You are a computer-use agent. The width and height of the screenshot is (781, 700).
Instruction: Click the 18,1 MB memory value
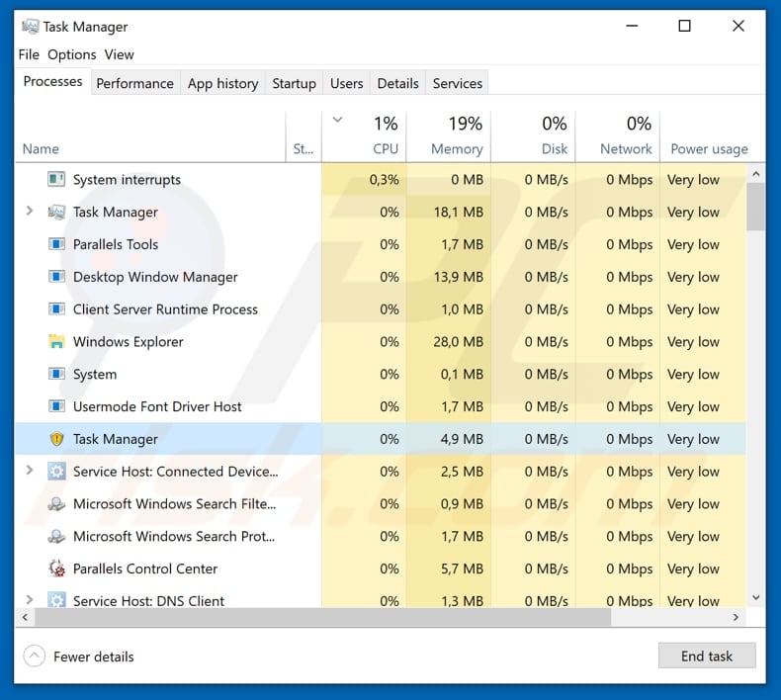pyautogui.click(x=459, y=213)
